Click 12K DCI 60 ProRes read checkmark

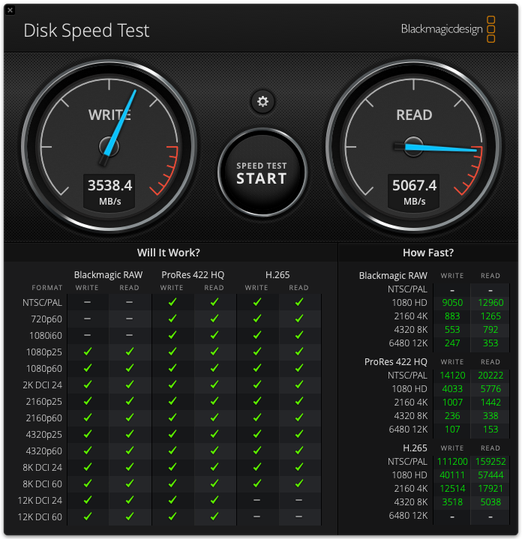(214, 516)
